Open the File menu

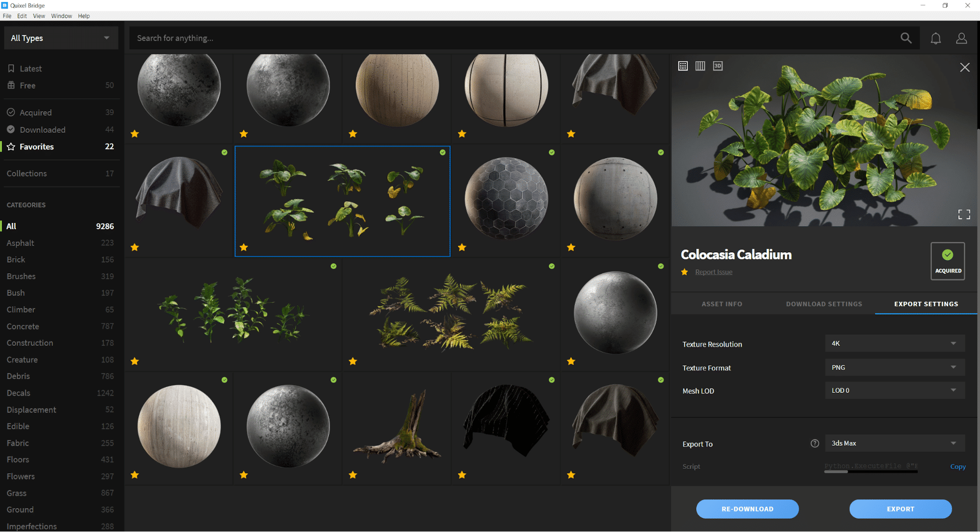(x=7, y=16)
